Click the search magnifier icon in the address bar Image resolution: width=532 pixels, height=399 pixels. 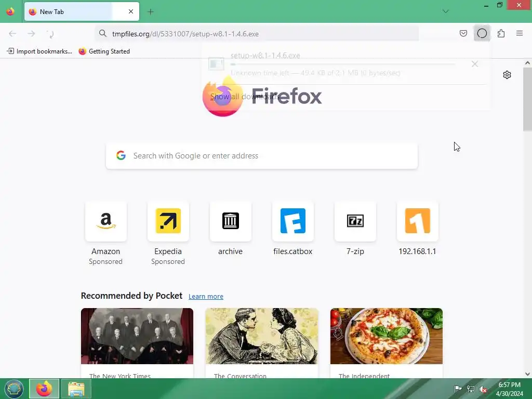pyautogui.click(x=103, y=34)
